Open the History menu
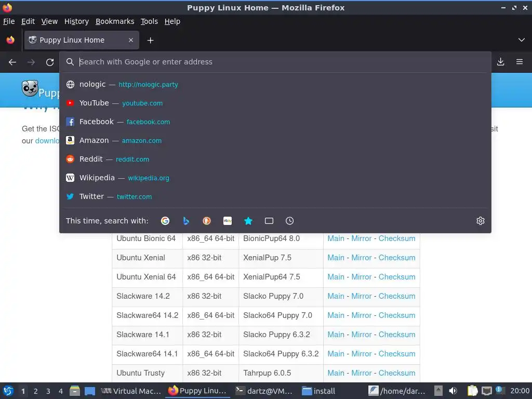This screenshot has height=399, width=532. 77,21
